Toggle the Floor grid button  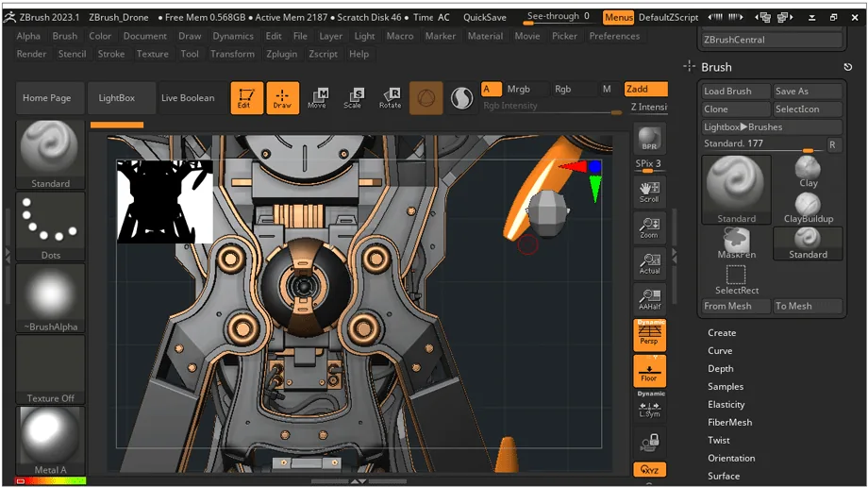[x=649, y=371]
